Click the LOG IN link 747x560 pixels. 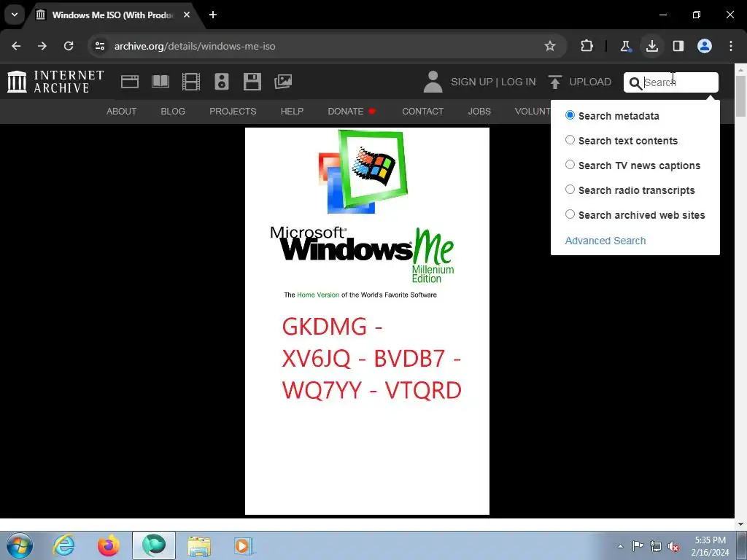click(519, 82)
